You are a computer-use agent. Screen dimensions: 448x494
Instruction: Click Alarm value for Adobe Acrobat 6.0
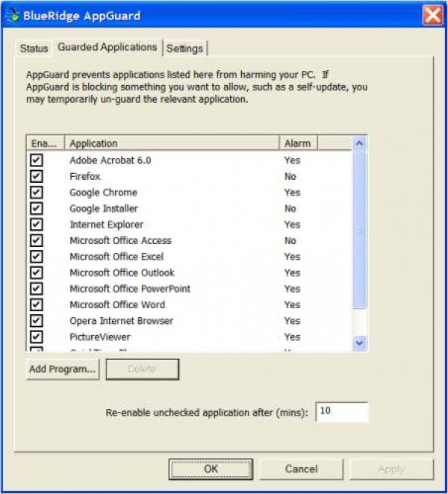coord(292,160)
